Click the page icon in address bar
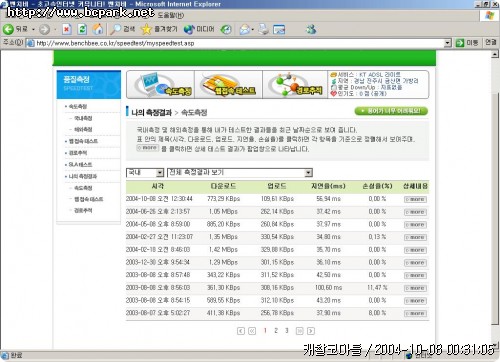Image resolution: width=500 pixels, height=362 pixels. pos(30,43)
